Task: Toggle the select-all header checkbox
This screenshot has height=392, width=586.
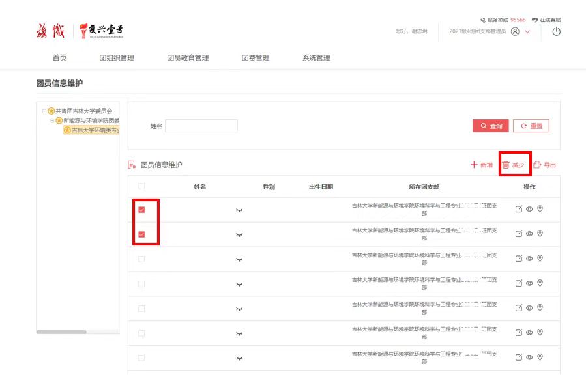Action: (x=141, y=187)
